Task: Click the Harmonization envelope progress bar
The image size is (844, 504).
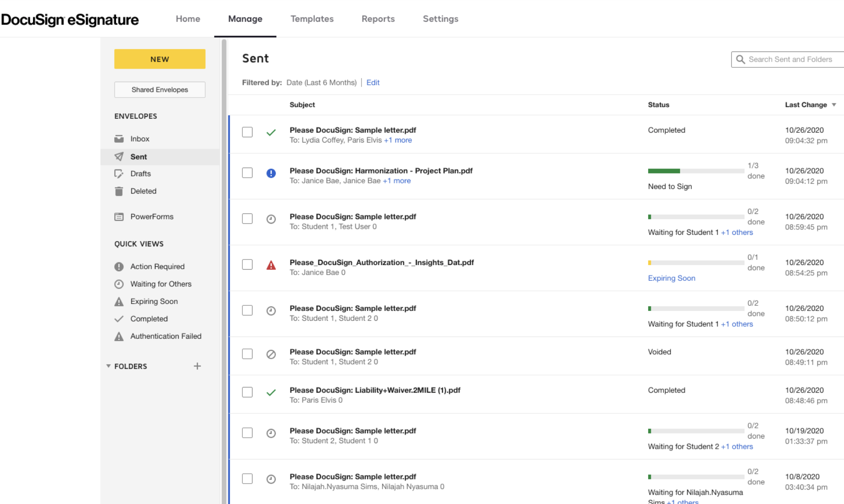Action: pos(696,171)
